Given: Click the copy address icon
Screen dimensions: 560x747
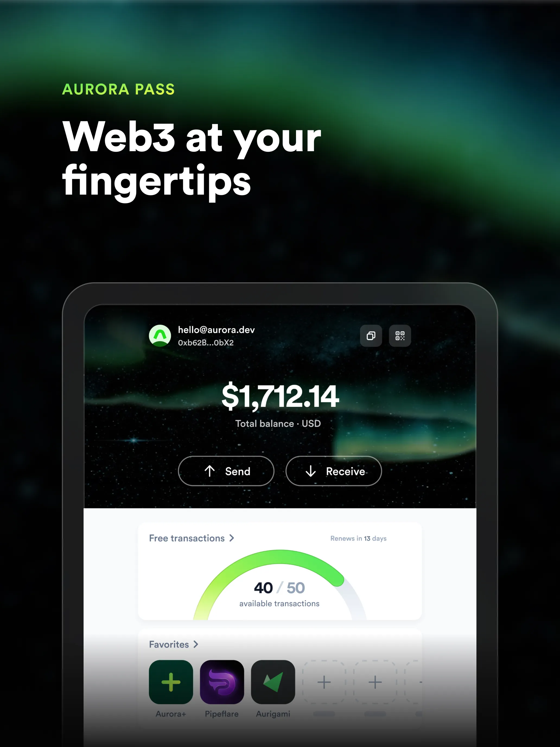Looking at the screenshot, I should (371, 335).
